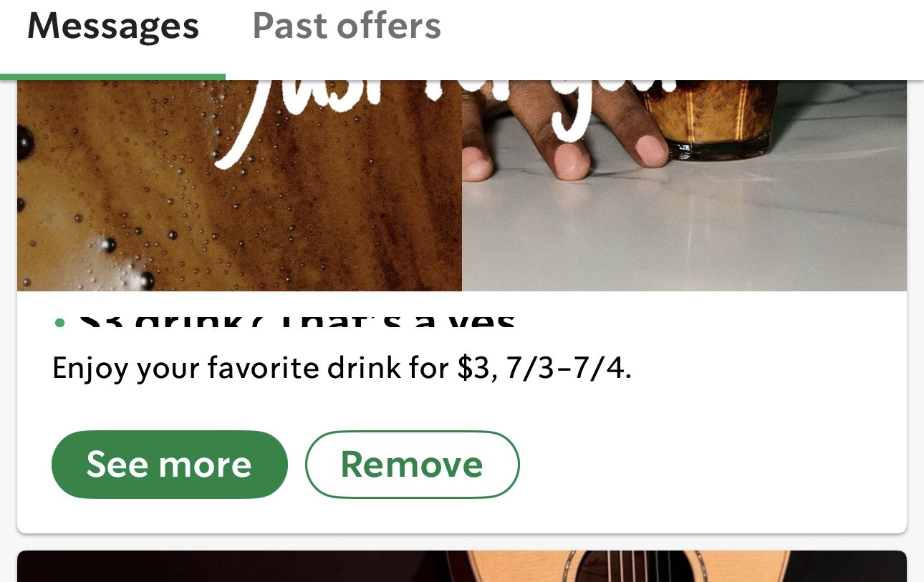Open the guitar image card below
924x582 pixels.
click(462, 566)
